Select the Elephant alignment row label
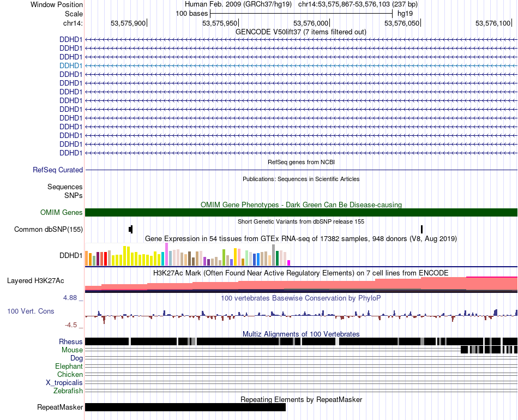Screen dimensions: 518x420 [69, 366]
